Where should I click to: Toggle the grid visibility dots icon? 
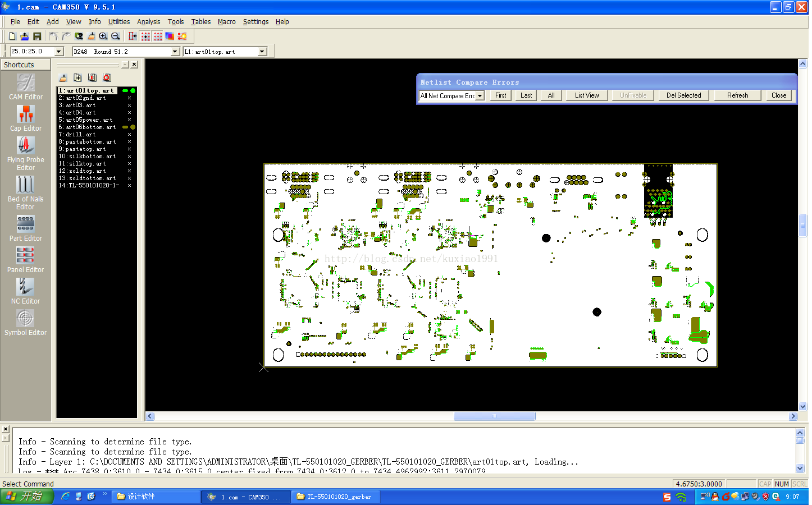click(x=158, y=36)
